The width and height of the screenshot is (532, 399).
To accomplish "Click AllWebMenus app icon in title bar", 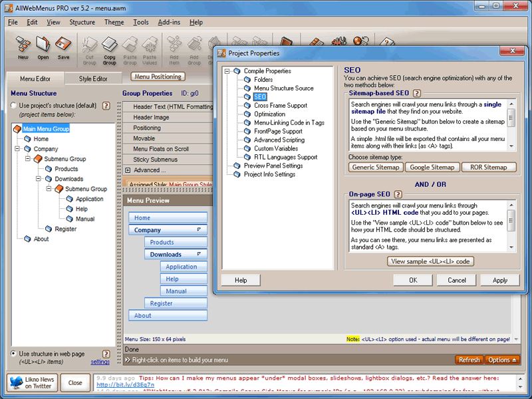I will pyautogui.click(x=9, y=7).
